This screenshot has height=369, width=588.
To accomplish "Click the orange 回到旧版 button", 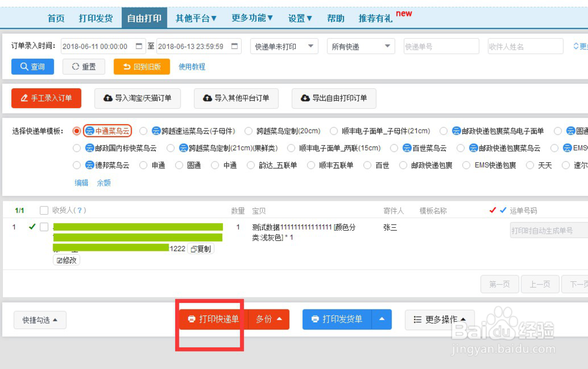I will [142, 67].
